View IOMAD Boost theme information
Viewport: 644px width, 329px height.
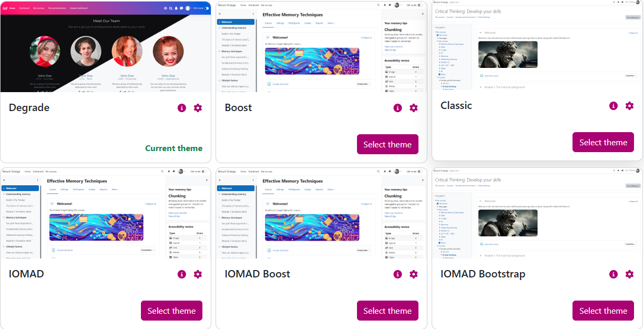397,274
